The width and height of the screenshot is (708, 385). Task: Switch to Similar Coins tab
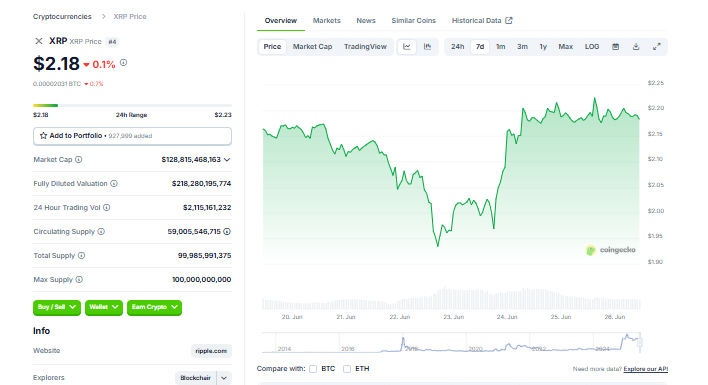point(414,20)
